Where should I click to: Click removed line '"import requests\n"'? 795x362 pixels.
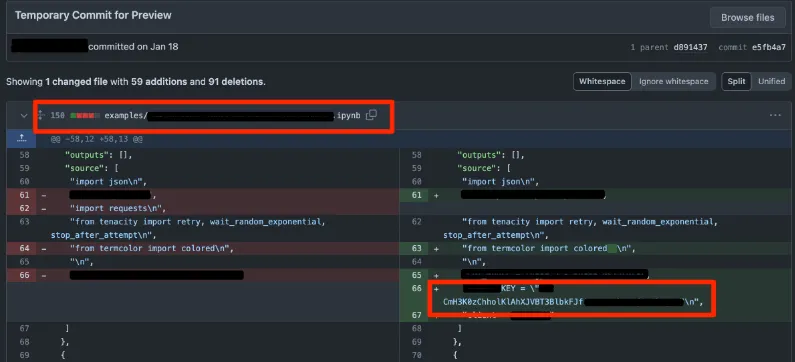118,208
